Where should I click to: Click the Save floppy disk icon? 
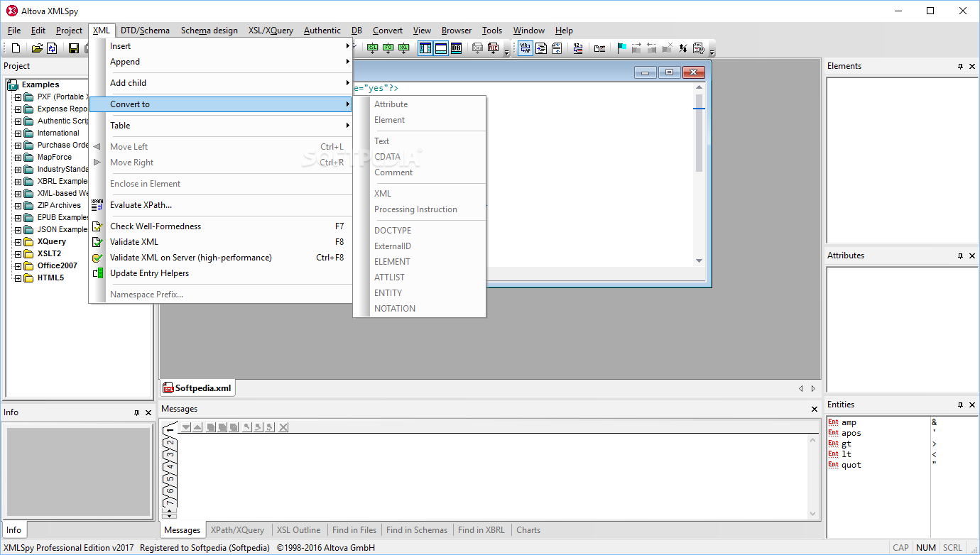pyautogui.click(x=73, y=48)
